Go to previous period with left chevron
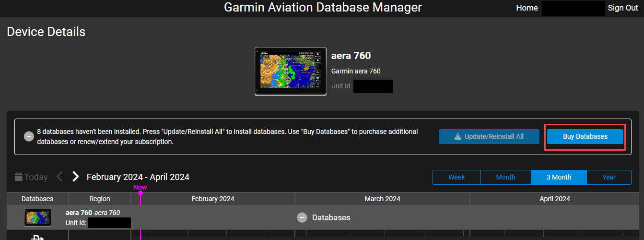Image resolution: width=644 pixels, height=240 pixels. [59, 177]
